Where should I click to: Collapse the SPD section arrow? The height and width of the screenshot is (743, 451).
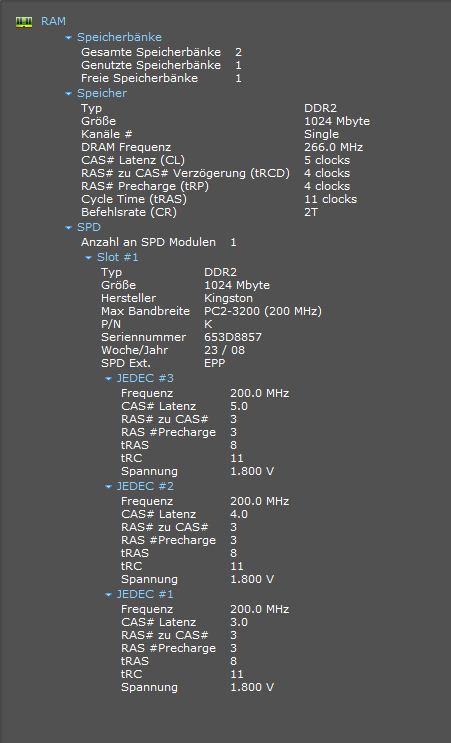pos(69,228)
